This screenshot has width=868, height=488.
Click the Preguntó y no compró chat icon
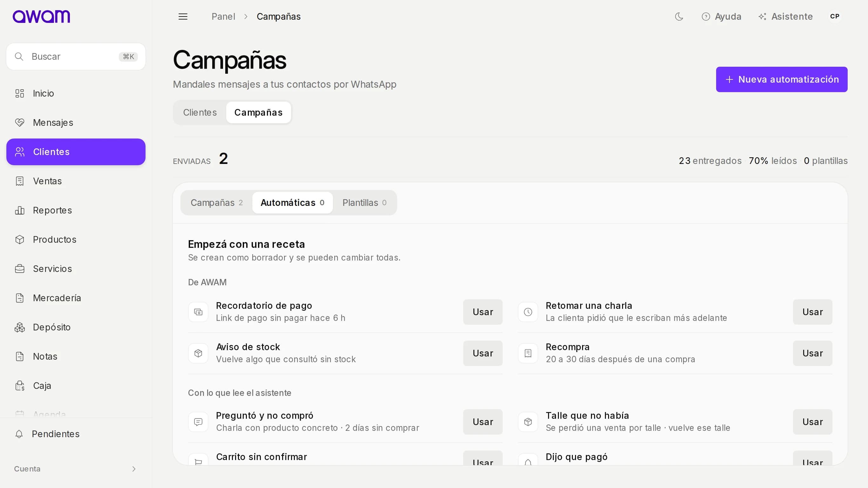coord(198,422)
